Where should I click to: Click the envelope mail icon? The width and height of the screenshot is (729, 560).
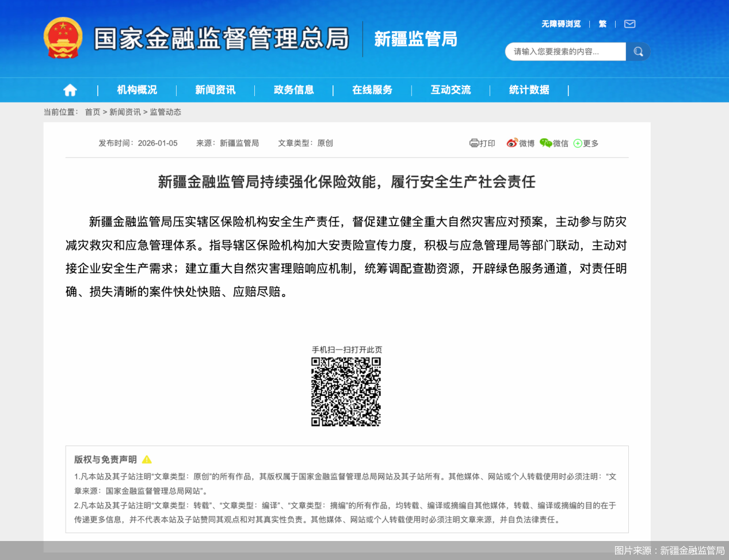pyautogui.click(x=629, y=24)
